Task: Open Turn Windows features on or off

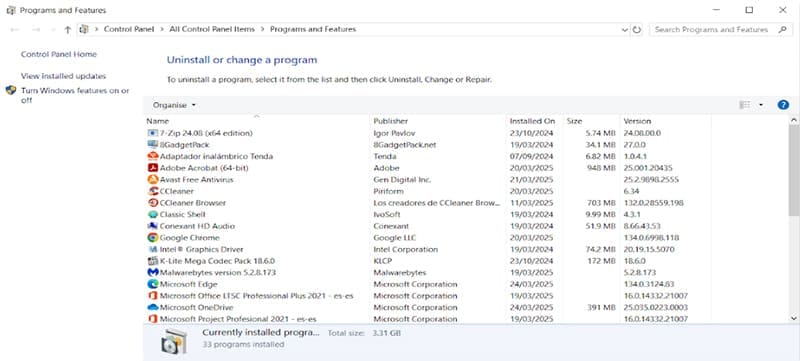Action: [x=75, y=95]
